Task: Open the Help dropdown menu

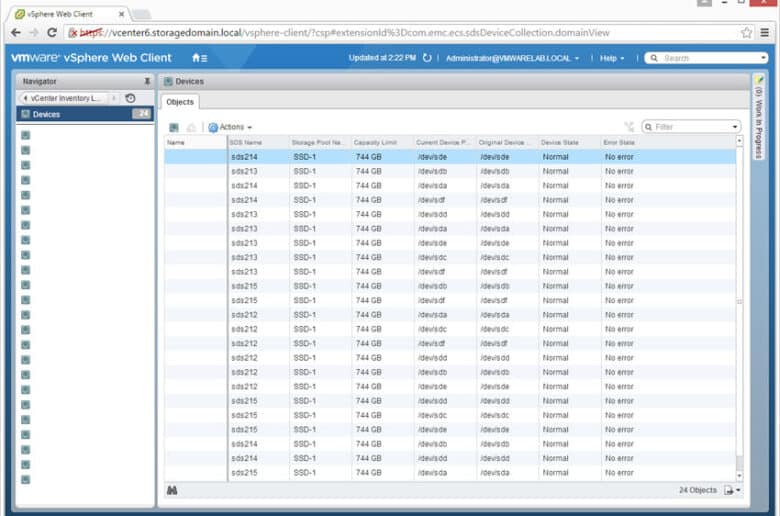Action: pyautogui.click(x=611, y=58)
